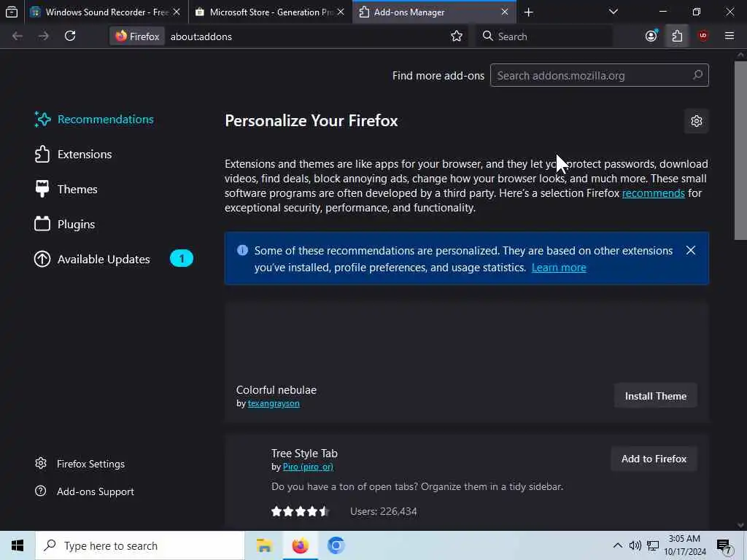Image resolution: width=747 pixels, height=560 pixels.
Task: Open Add-ons Support link
Action: [85, 491]
